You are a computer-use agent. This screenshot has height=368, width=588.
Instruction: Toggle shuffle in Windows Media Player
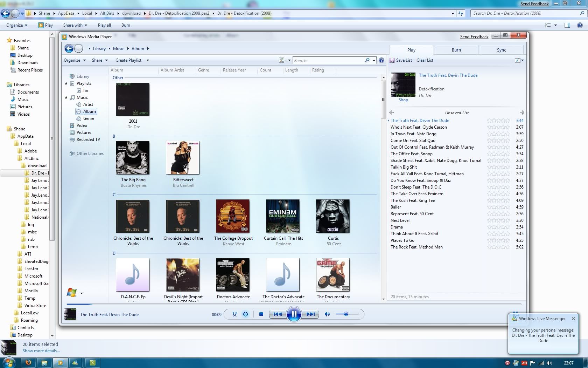pos(234,314)
